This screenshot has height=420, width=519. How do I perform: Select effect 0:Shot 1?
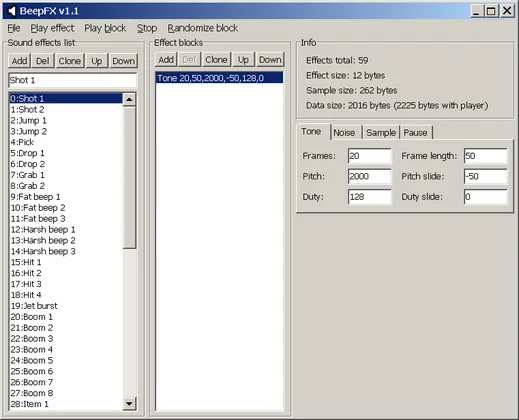[66, 99]
